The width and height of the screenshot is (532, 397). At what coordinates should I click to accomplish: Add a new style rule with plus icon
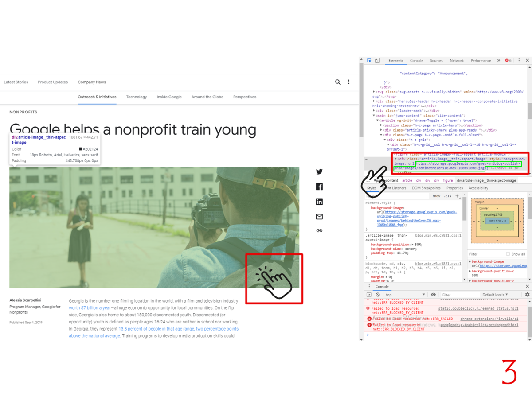tap(457, 196)
